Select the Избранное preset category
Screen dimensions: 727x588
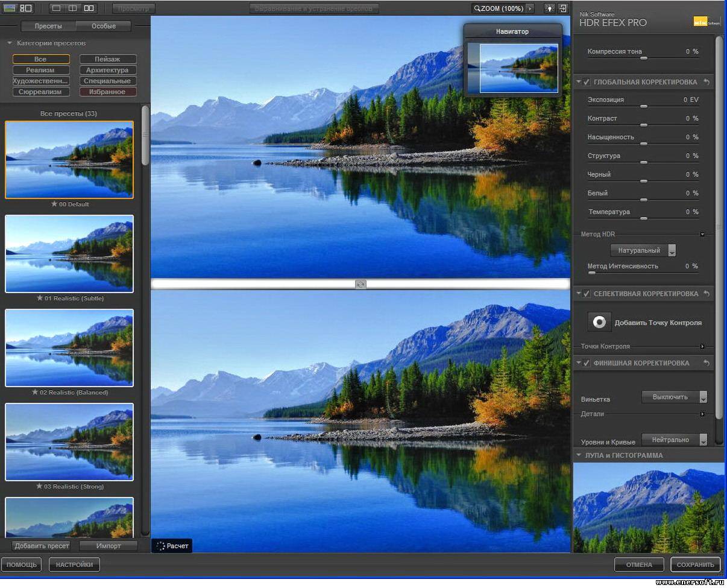coord(107,92)
